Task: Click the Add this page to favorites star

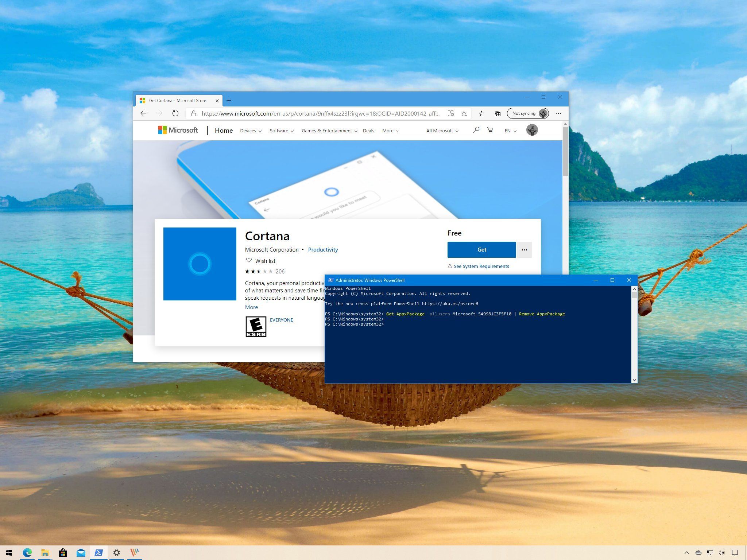Action: click(x=464, y=113)
